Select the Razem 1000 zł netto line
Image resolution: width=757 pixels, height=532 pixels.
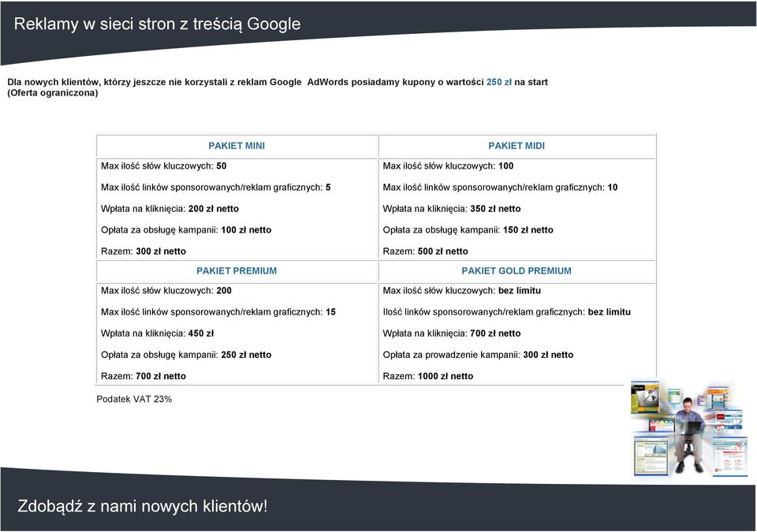click(x=427, y=376)
